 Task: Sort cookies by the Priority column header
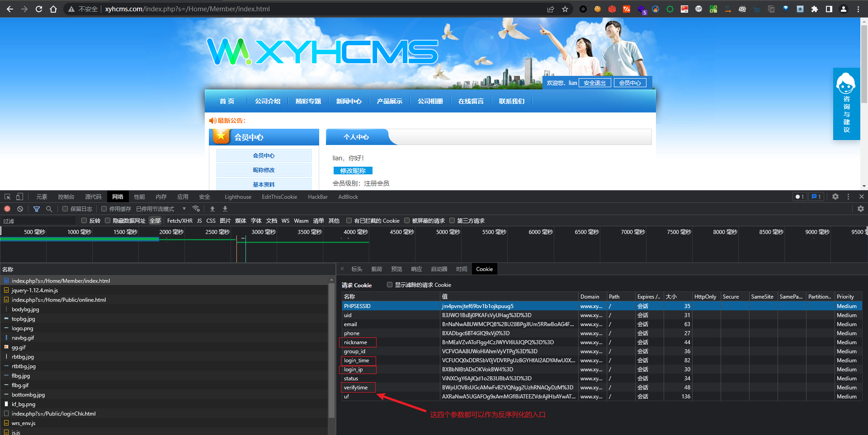[848, 296]
